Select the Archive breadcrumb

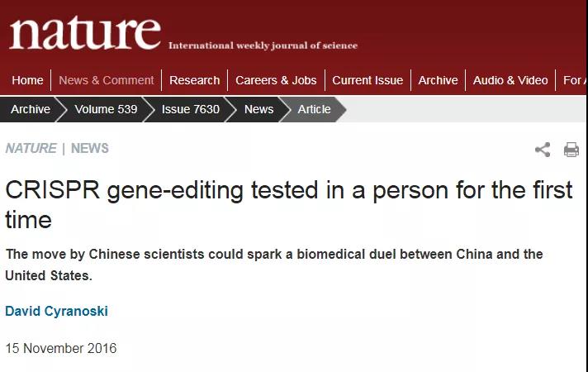(x=31, y=109)
